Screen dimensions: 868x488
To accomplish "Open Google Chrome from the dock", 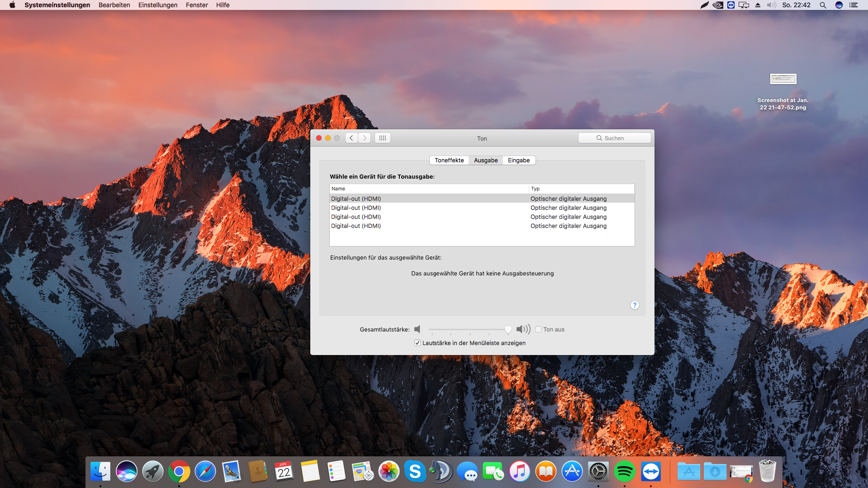I will [179, 472].
